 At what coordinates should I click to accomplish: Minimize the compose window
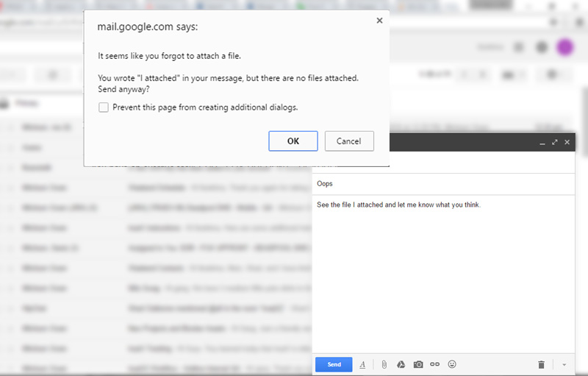click(542, 143)
